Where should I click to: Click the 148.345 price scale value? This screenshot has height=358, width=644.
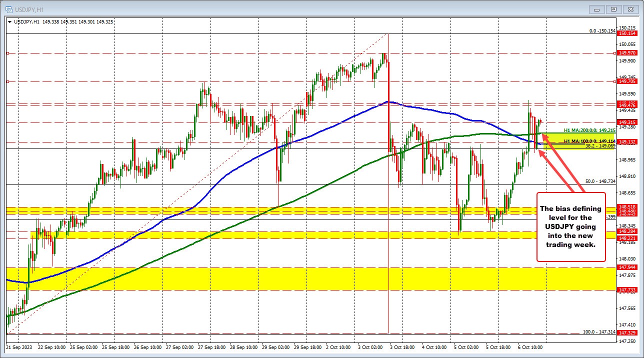point(626,225)
